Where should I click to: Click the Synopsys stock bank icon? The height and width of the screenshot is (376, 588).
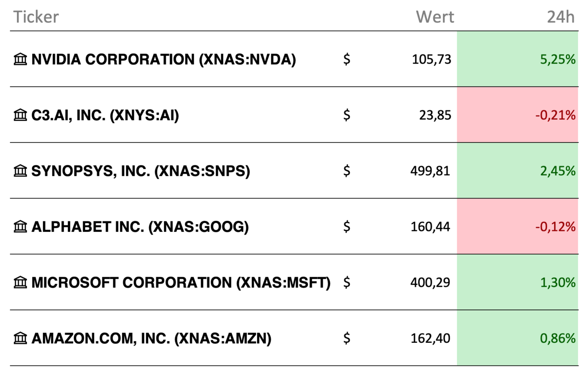click(x=20, y=171)
